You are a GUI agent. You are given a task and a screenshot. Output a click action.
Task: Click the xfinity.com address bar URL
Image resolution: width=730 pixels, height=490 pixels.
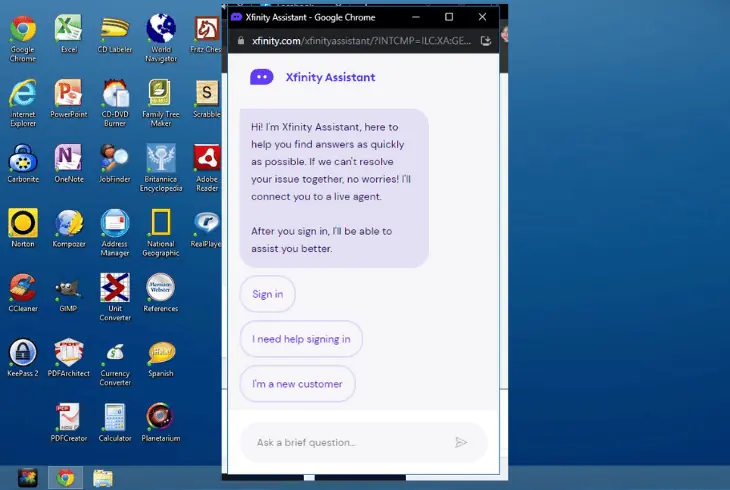tap(361, 41)
